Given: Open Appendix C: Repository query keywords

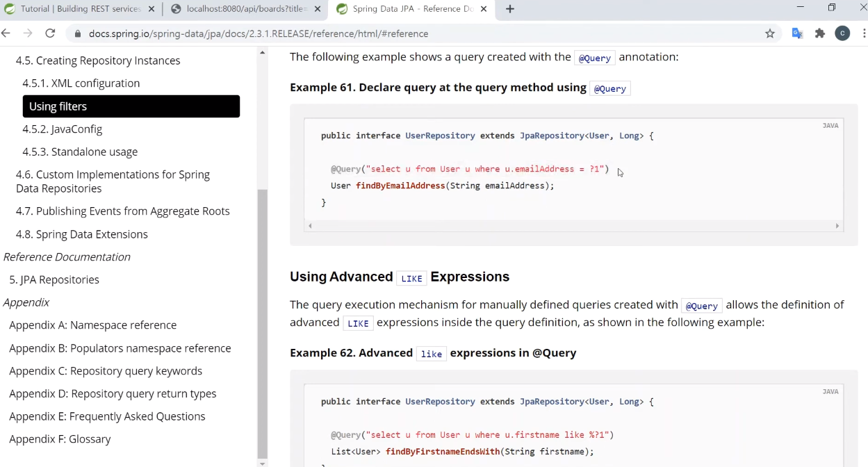Looking at the screenshot, I should 106,371.
